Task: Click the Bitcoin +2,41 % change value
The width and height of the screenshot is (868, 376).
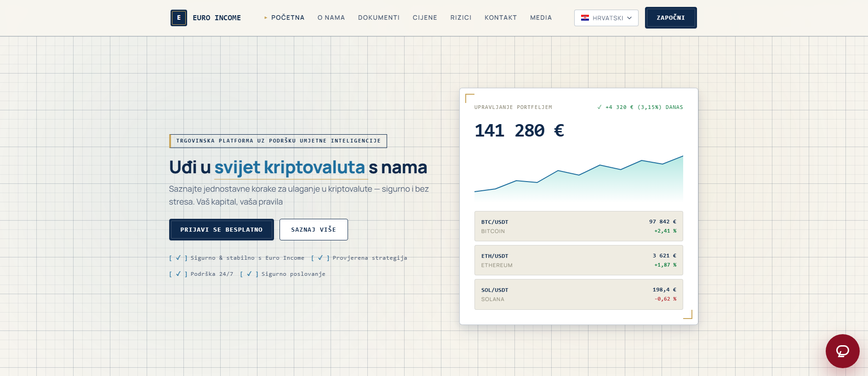Action: tap(665, 231)
